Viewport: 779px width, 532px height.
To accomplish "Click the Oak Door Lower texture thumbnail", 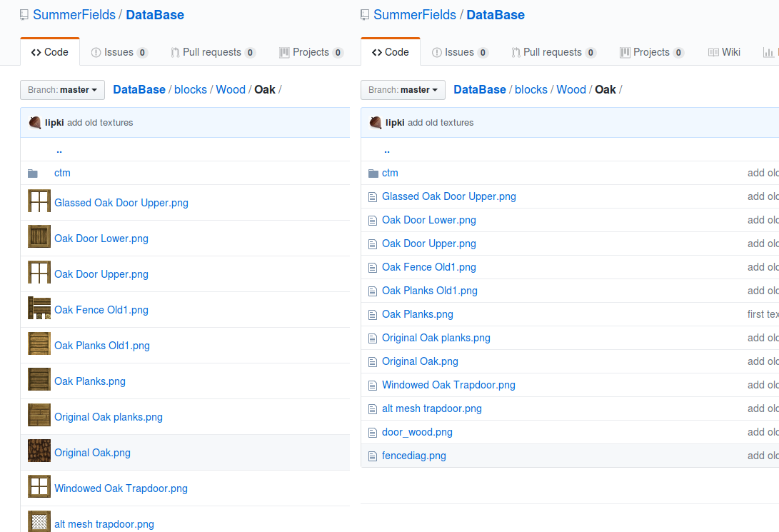I will click(x=39, y=236).
